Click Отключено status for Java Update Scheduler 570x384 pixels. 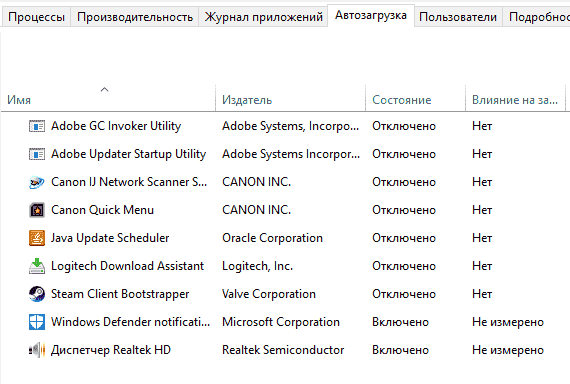click(x=404, y=238)
